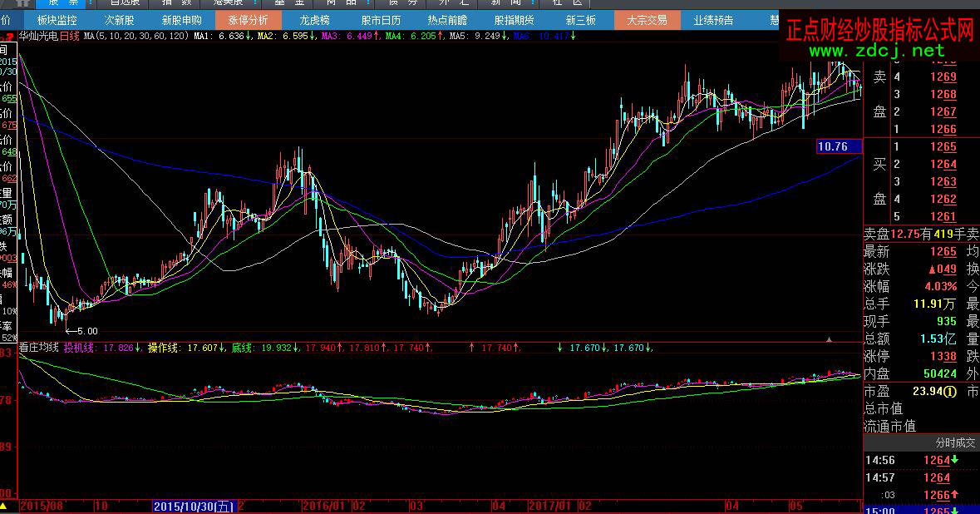
Task: Click the small gray triangle marker above indicator panel
Action: click(829, 339)
